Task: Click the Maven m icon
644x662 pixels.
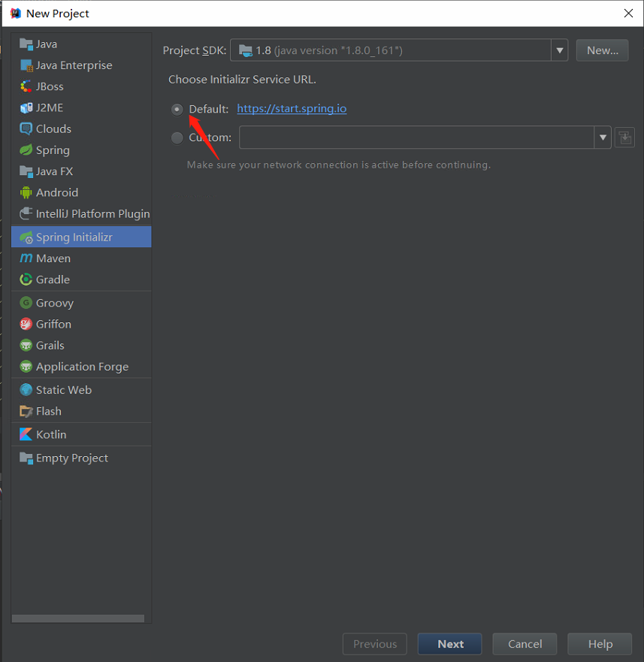Action: [x=26, y=258]
